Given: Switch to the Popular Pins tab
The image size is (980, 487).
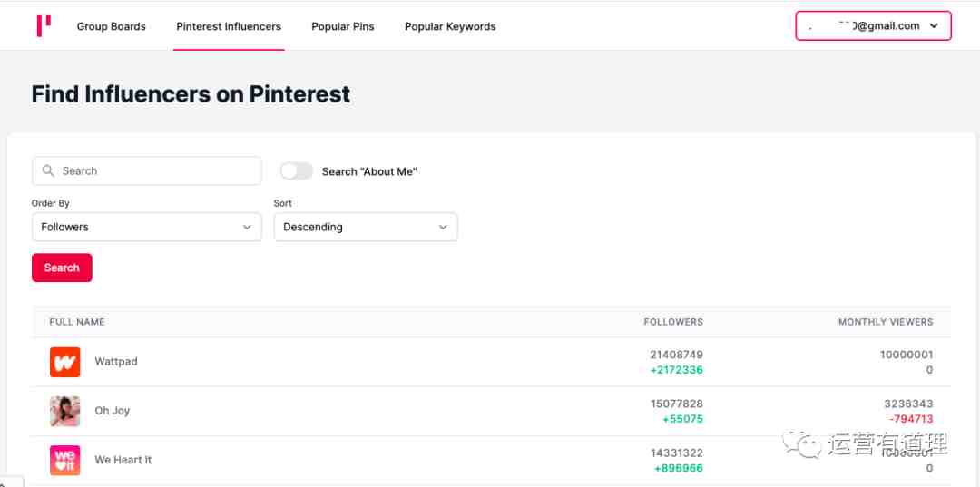Looking at the screenshot, I should [342, 26].
